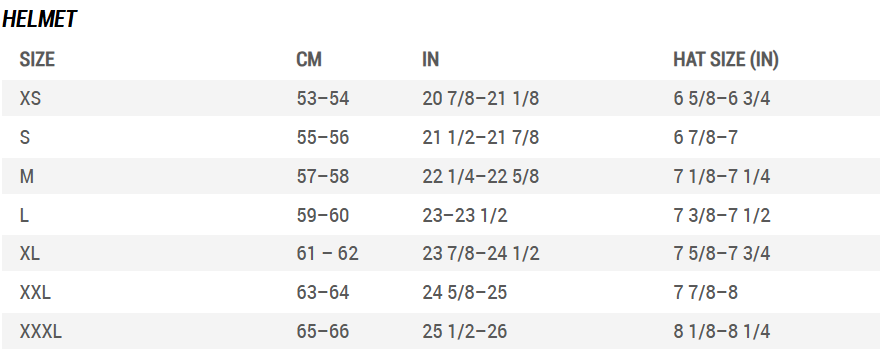
Task: Click the IN column header
Action: [430, 59]
